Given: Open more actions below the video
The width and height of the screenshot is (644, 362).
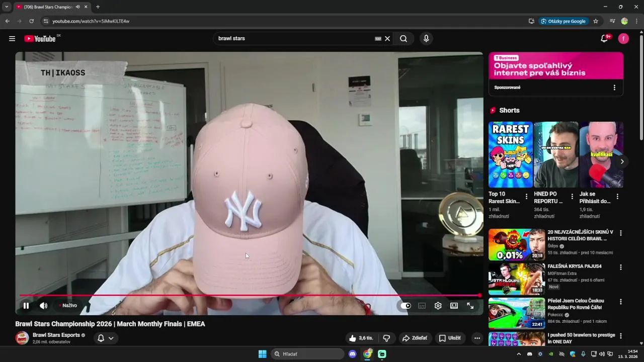Looking at the screenshot, I should pyautogui.click(x=477, y=338).
